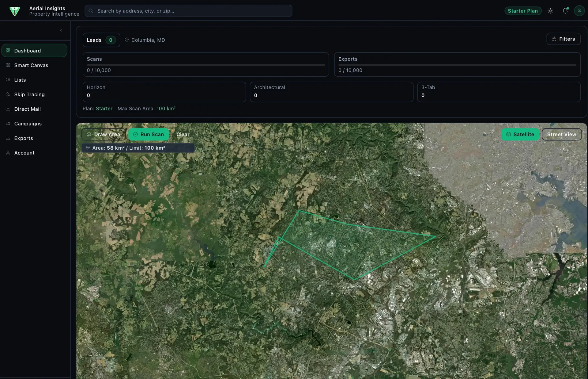The image size is (588, 379).
Task: Switch the map to Street View
Action: coord(562,134)
